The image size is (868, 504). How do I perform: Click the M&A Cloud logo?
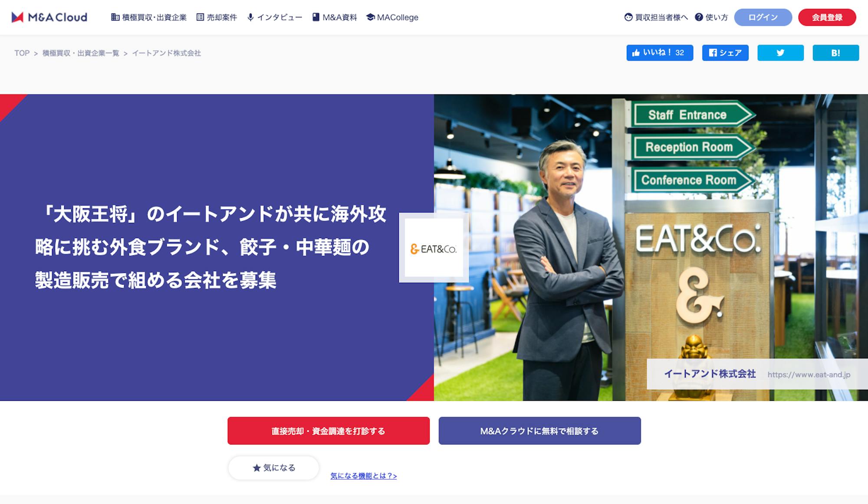[49, 17]
